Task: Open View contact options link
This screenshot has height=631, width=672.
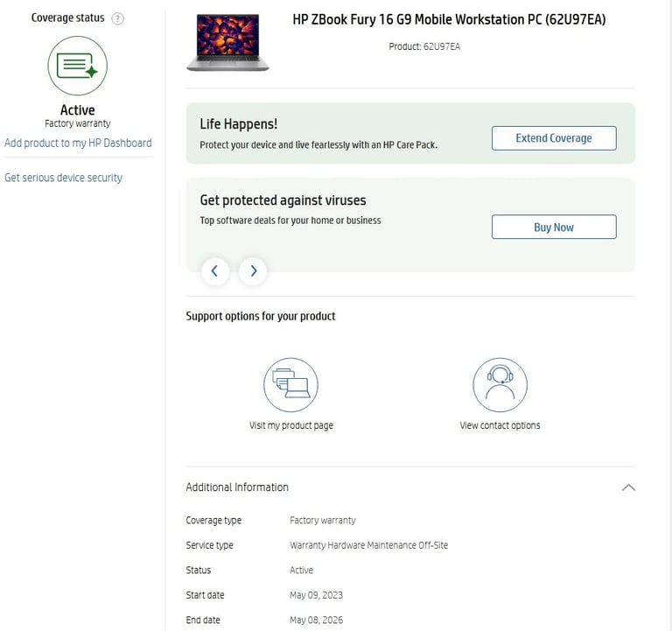Action: (500, 425)
